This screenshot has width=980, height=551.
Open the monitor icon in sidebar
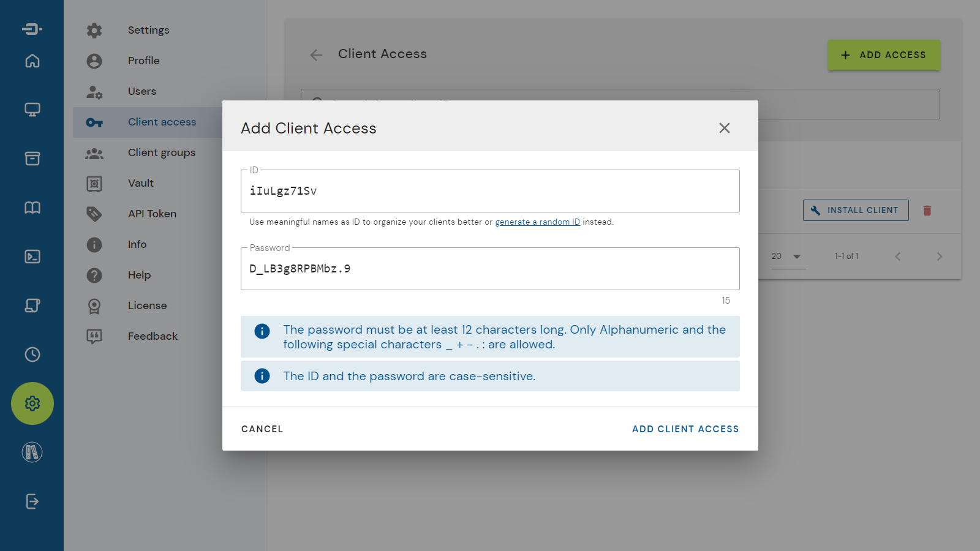pyautogui.click(x=32, y=110)
